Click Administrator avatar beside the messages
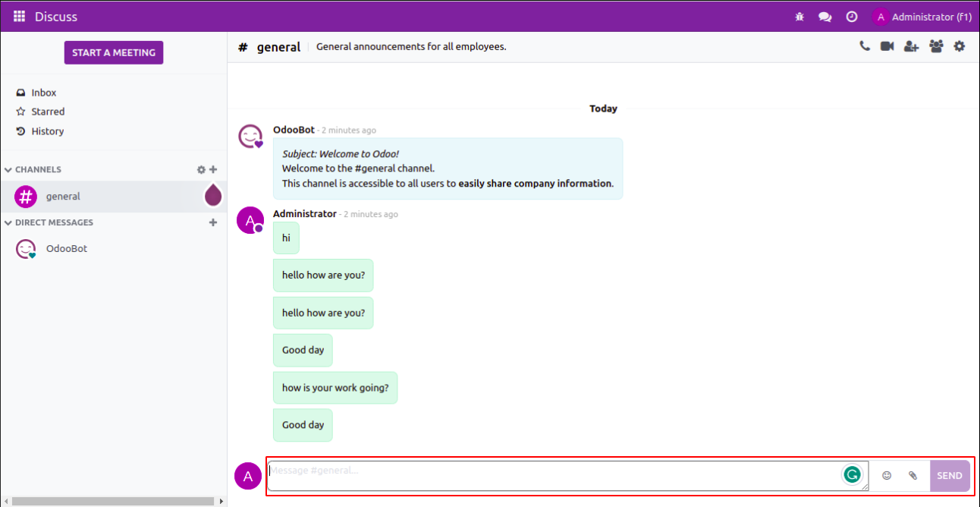 click(250, 220)
